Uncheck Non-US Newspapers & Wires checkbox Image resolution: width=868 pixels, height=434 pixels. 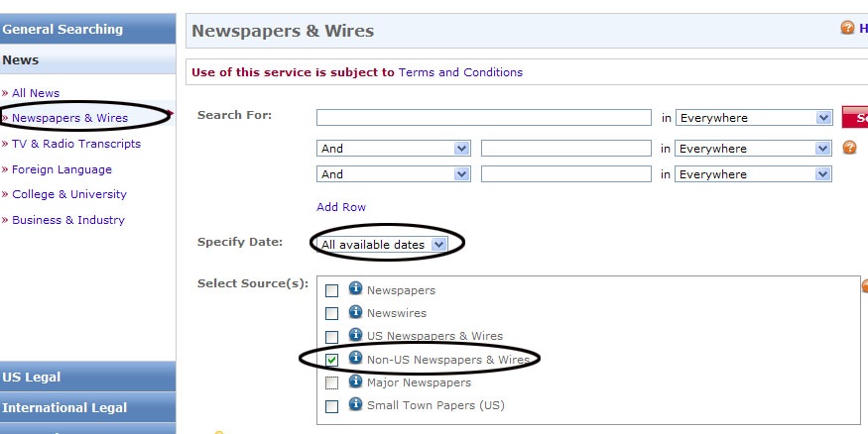331,360
